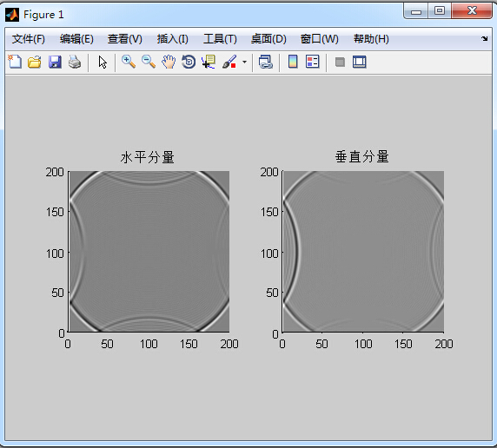Show Plot Tools and dock figure
Screen dimensions: 497x448
coord(360,62)
